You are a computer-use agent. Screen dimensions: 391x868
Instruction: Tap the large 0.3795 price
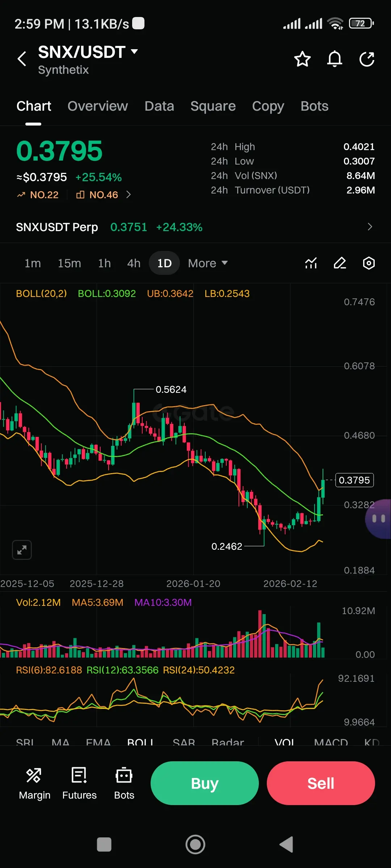(x=59, y=151)
